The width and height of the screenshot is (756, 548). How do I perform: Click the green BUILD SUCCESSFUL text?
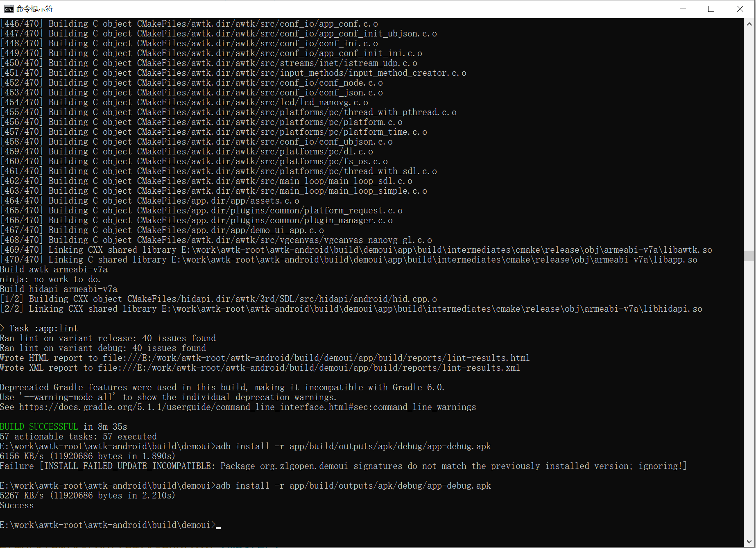click(39, 427)
